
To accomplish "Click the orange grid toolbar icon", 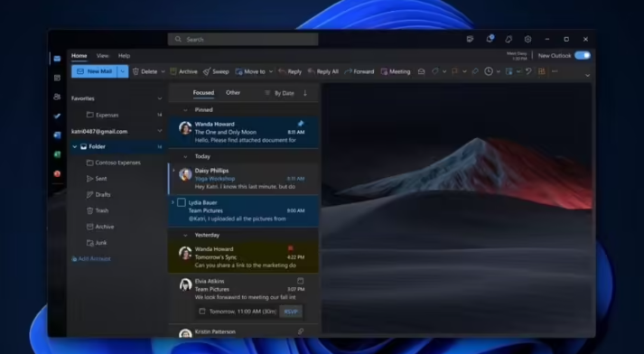I will (542, 71).
